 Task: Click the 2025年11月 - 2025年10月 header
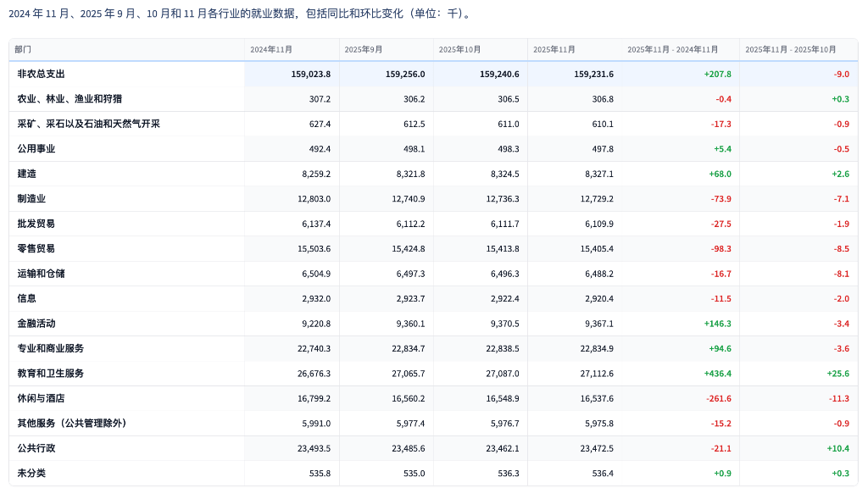790,50
